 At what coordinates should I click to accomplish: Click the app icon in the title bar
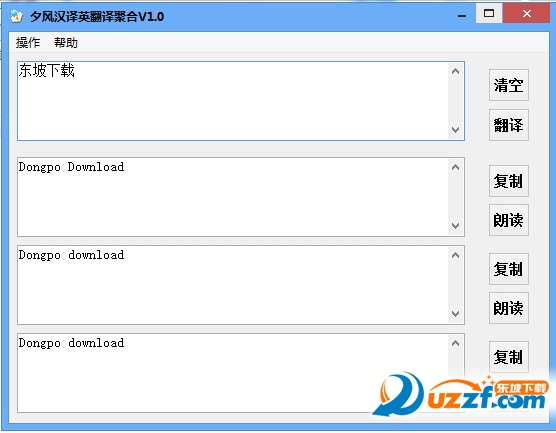16,16
